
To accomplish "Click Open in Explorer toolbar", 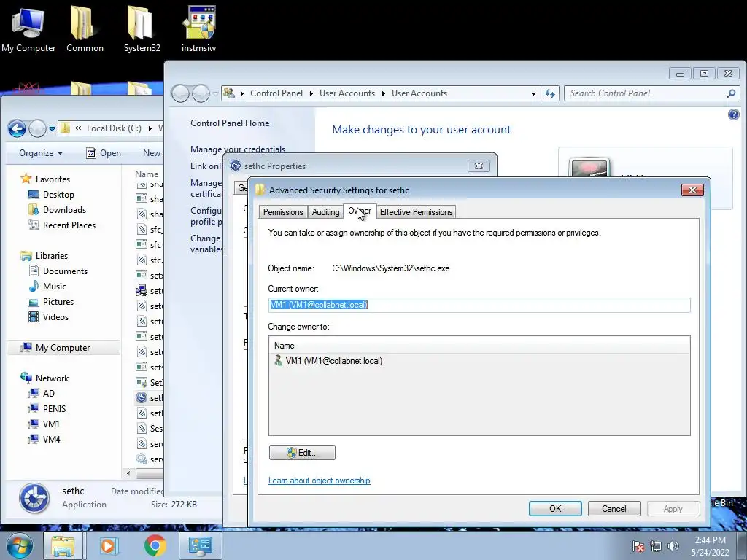I will tap(104, 153).
